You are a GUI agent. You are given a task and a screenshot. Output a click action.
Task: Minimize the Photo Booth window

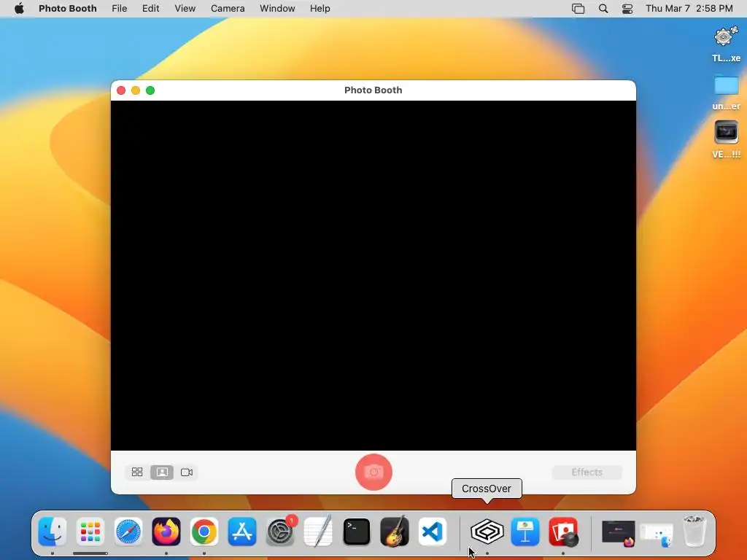pos(136,90)
